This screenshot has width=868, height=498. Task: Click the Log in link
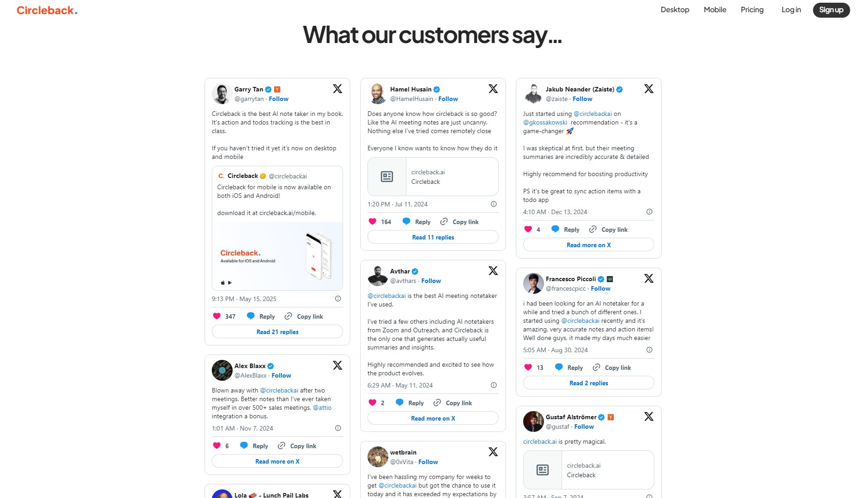coord(791,10)
